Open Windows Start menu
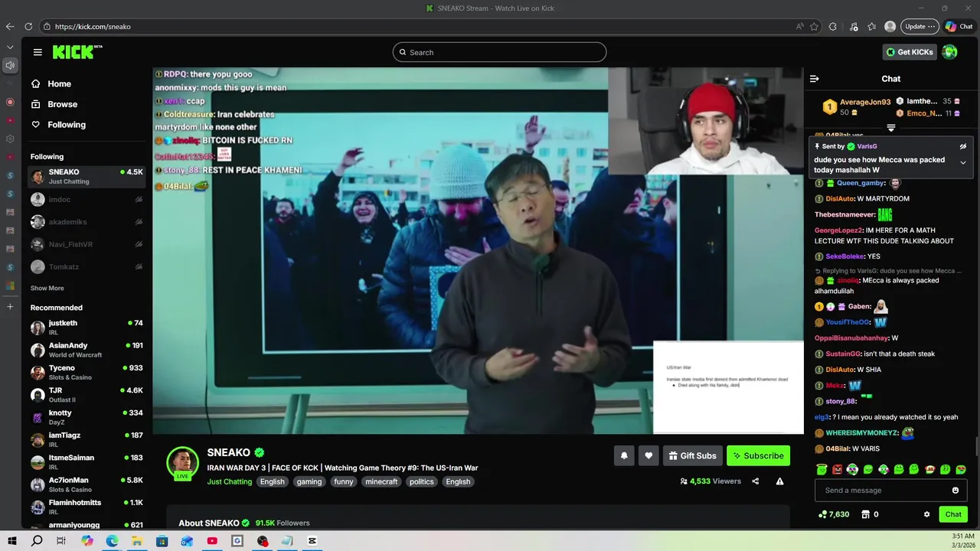This screenshot has height=551, width=980. 12,541
